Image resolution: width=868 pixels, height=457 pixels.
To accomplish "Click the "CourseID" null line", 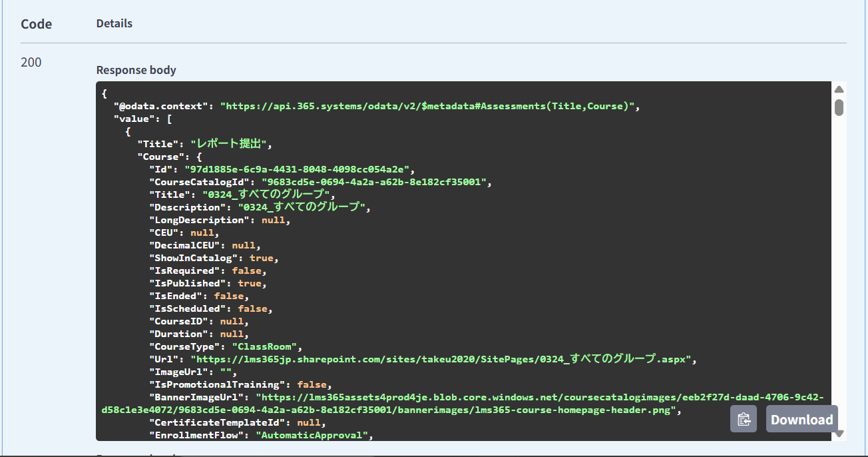I will 199,321.
